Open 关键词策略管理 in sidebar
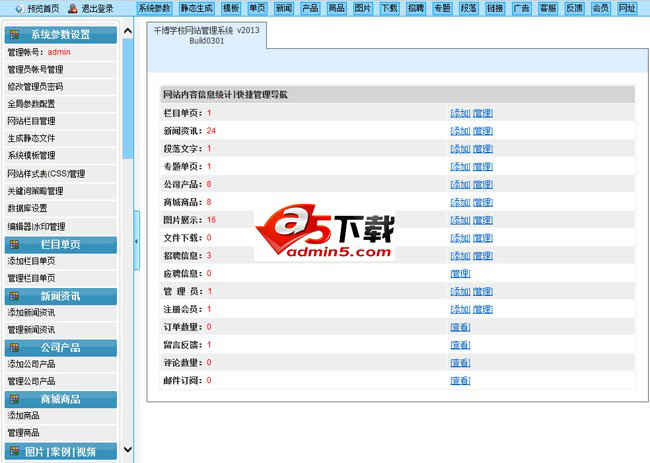The width and height of the screenshot is (650, 463). (x=36, y=191)
